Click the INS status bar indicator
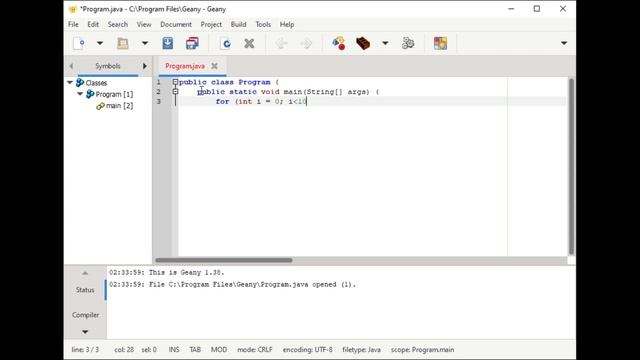Image resolution: width=640 pixels, height=360 pixels. pos(174,350)
